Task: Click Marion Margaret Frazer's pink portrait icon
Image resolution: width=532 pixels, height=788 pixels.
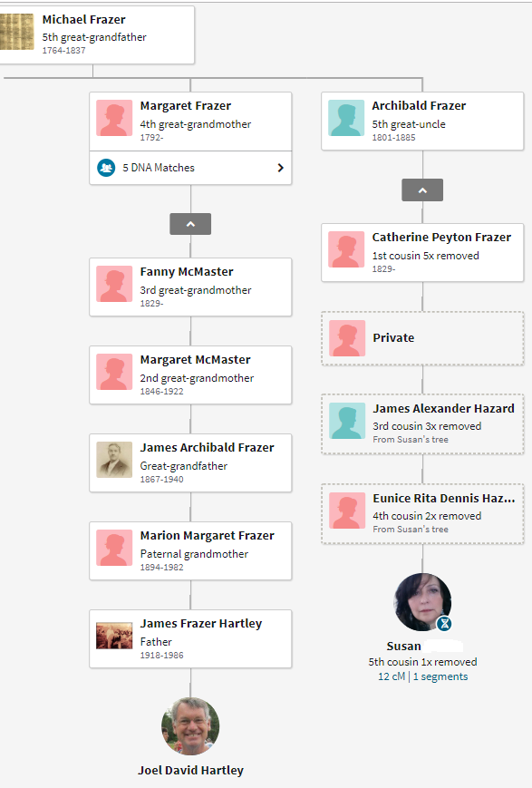Action: coord(113,548)
